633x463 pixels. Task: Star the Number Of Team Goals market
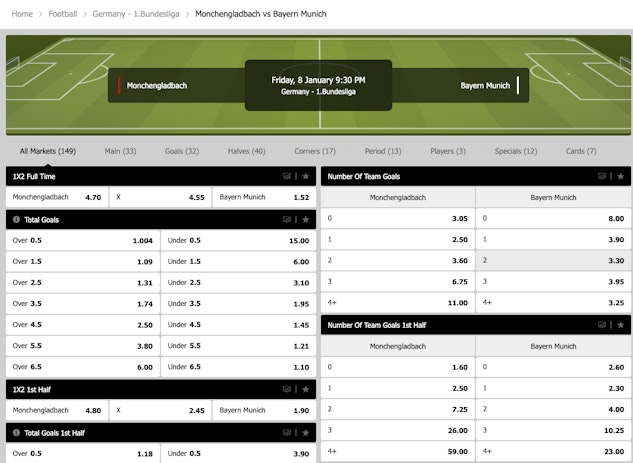click(620, 176)
